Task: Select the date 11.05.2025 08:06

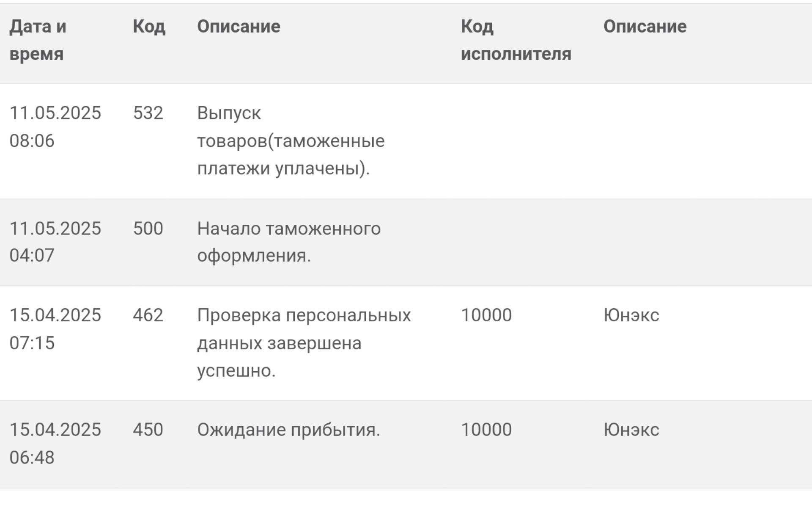Action: 55,127
